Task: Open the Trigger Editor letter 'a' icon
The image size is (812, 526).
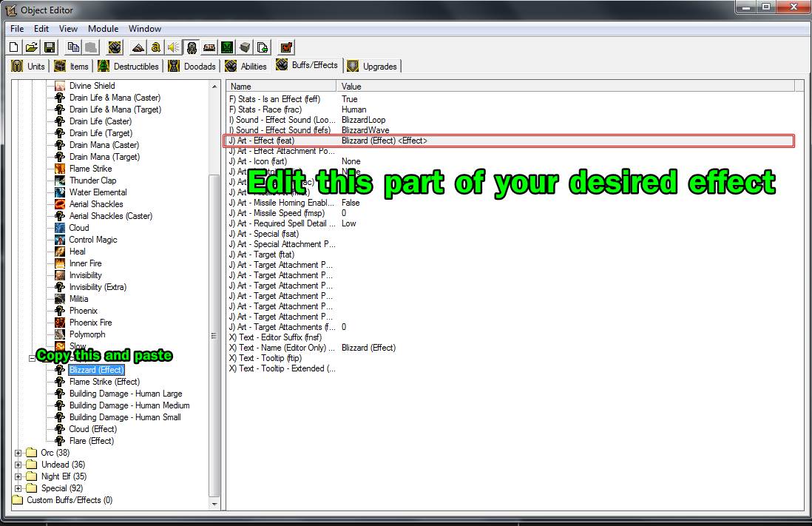Action: pos(155,47)
